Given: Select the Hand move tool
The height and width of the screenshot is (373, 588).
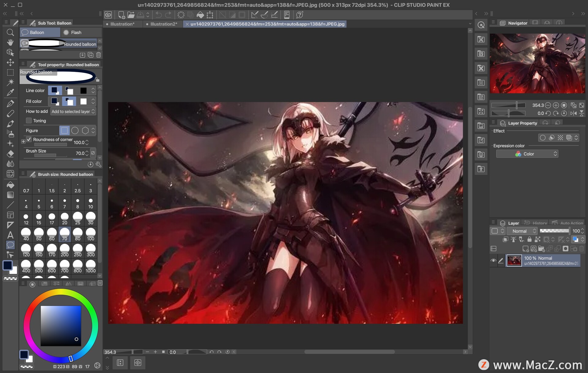Looking at the screenshot, I should [10, 42].
